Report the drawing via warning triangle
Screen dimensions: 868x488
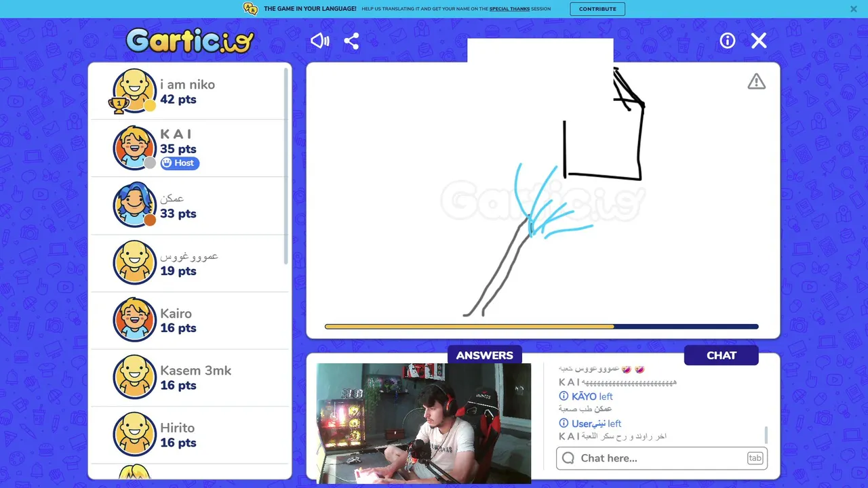(x=756, y=81)
